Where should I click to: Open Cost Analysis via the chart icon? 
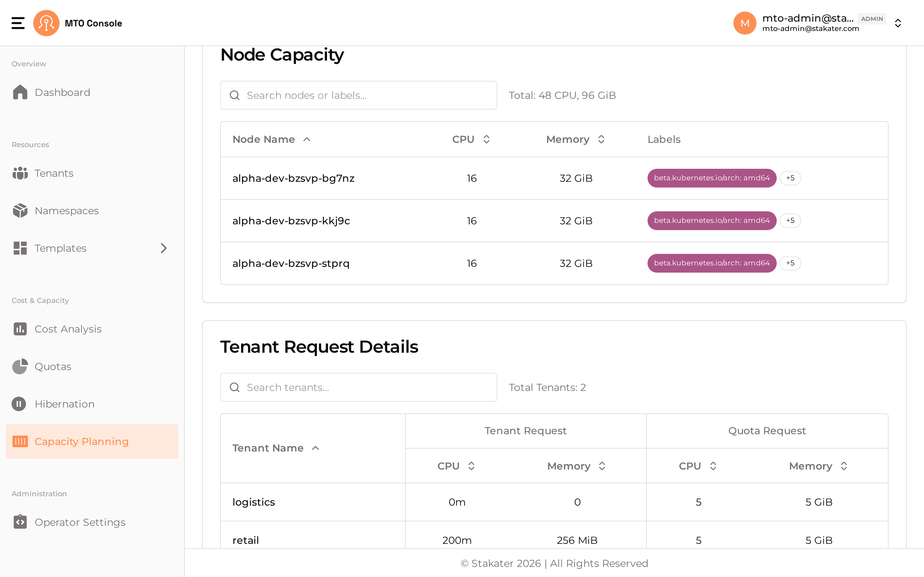(20, 329)
